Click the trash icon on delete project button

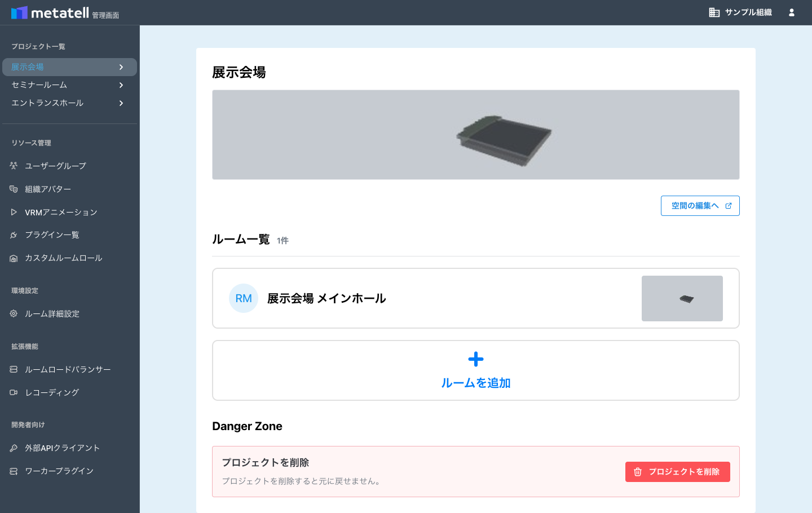[x=638, y=472]
